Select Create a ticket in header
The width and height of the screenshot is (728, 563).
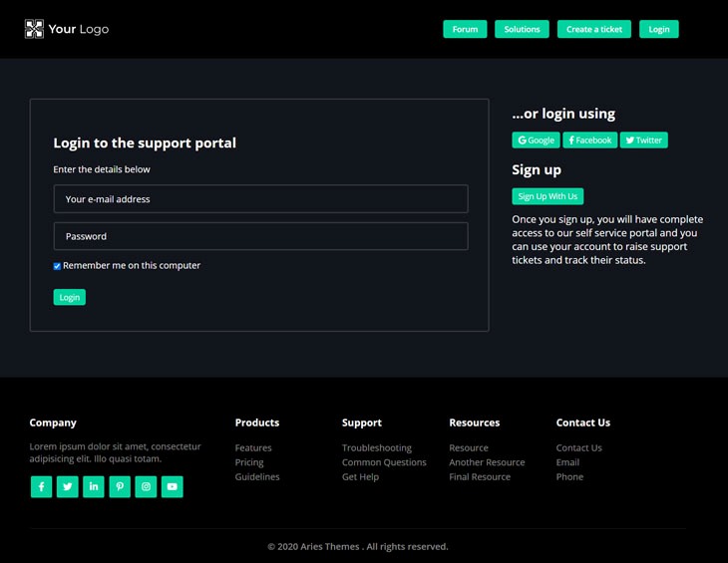[x=593, y=29]
